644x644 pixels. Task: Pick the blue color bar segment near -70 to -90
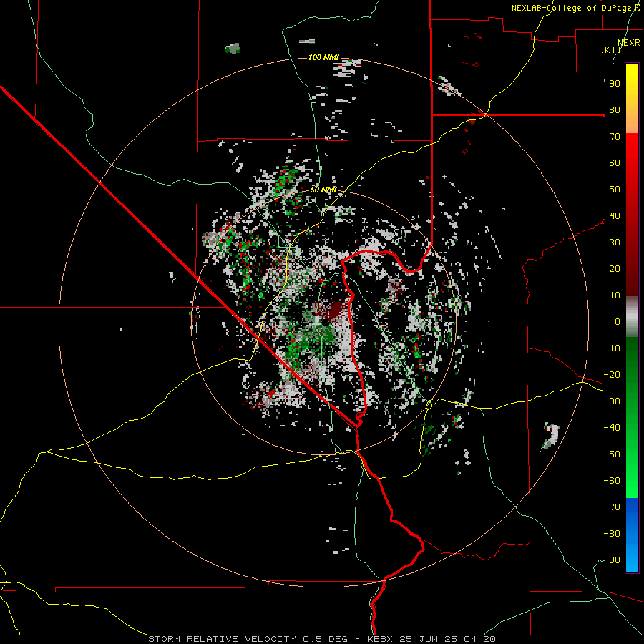[632, 535]
